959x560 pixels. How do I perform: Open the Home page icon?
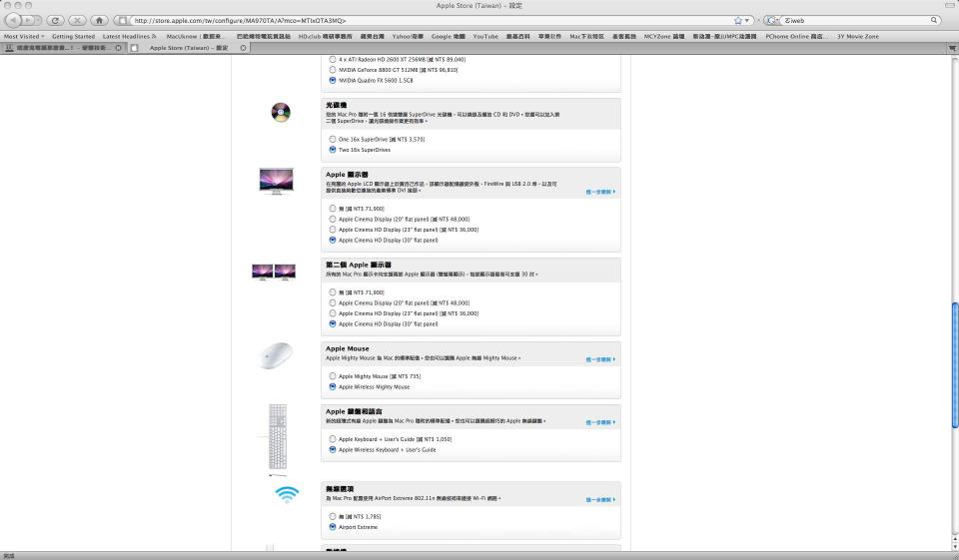[x=99, y=20]
